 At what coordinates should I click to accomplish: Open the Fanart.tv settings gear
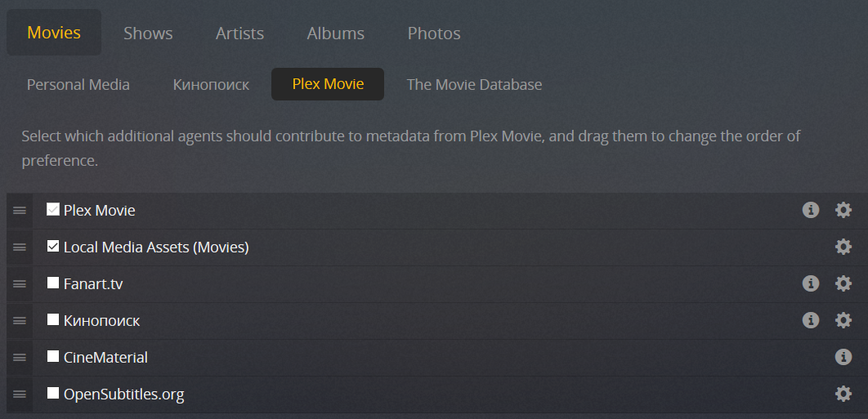843,283
